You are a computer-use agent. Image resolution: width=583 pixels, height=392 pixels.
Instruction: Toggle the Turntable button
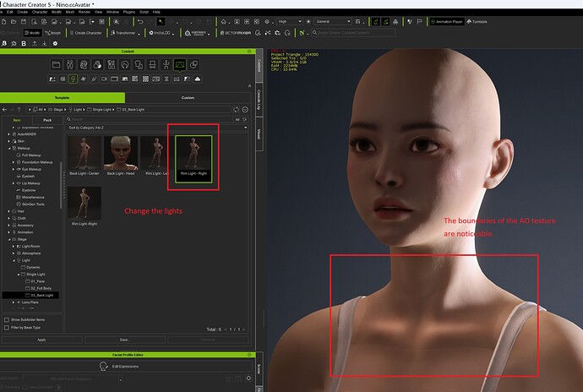[477, 22]
